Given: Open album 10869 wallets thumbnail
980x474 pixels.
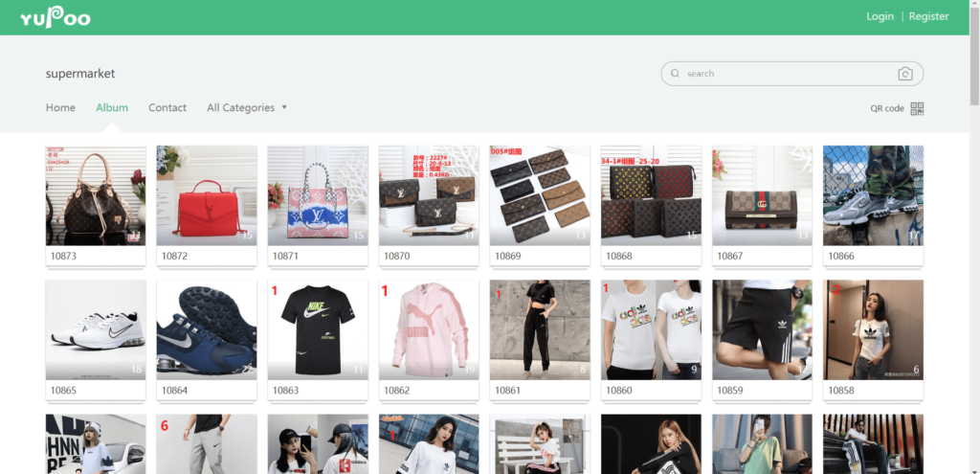Looking at the screenshot, I should 540,195.
